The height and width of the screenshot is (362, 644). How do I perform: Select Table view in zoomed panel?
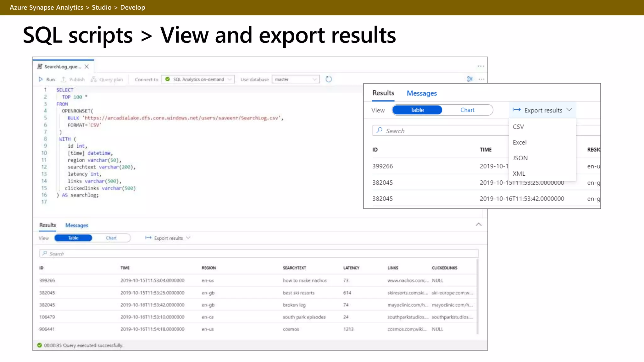(417, 110)
